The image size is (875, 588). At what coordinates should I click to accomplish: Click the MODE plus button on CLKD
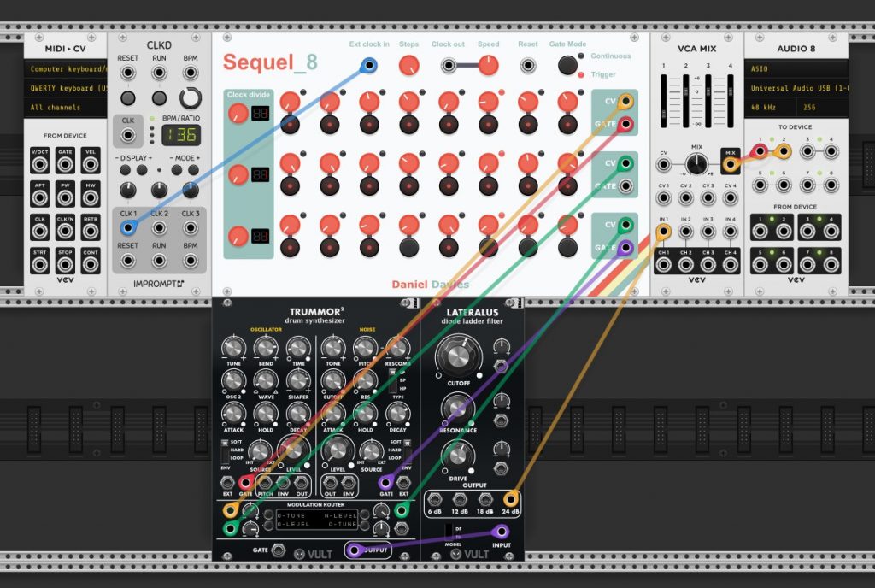pyautogui.click(x=193, y=169)
